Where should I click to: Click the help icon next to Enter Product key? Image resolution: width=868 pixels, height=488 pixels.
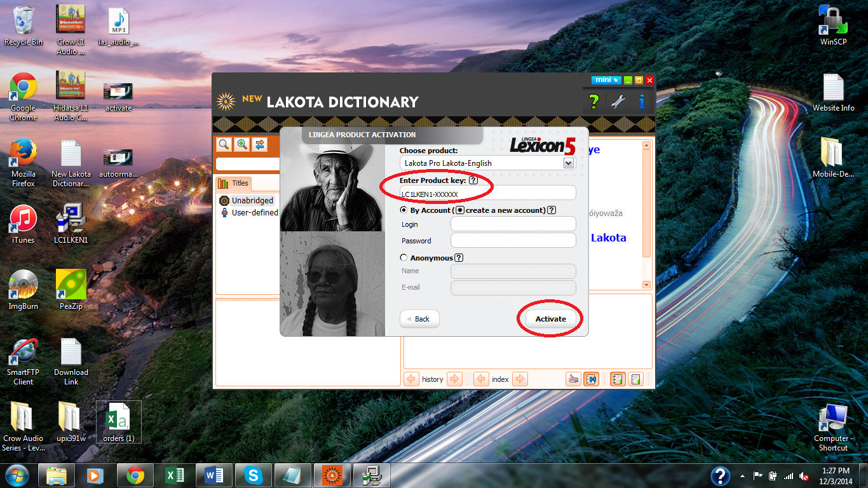pos(473,181)
